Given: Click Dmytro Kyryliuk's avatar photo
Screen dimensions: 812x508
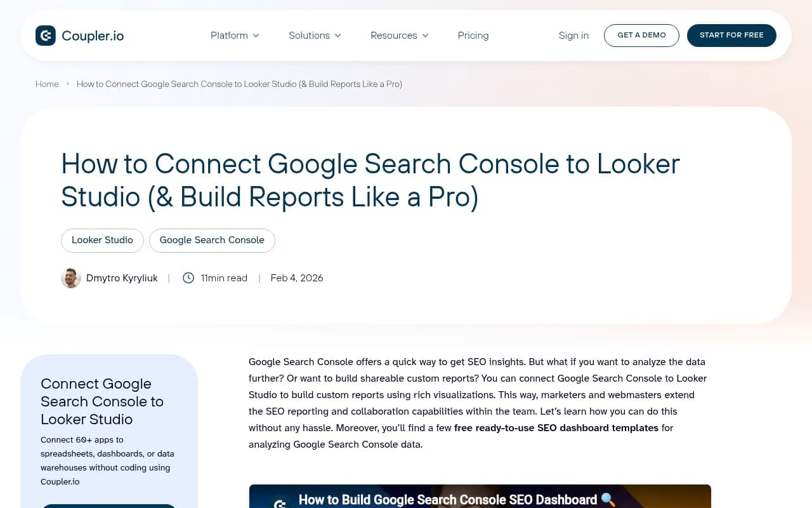Looking at the screenshot, I should [x=71, y=278].
